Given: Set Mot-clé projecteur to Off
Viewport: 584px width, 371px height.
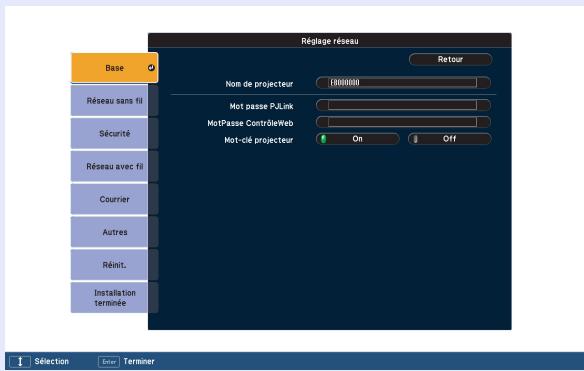Looking at the screenshot, I should (x=450, y=139).
